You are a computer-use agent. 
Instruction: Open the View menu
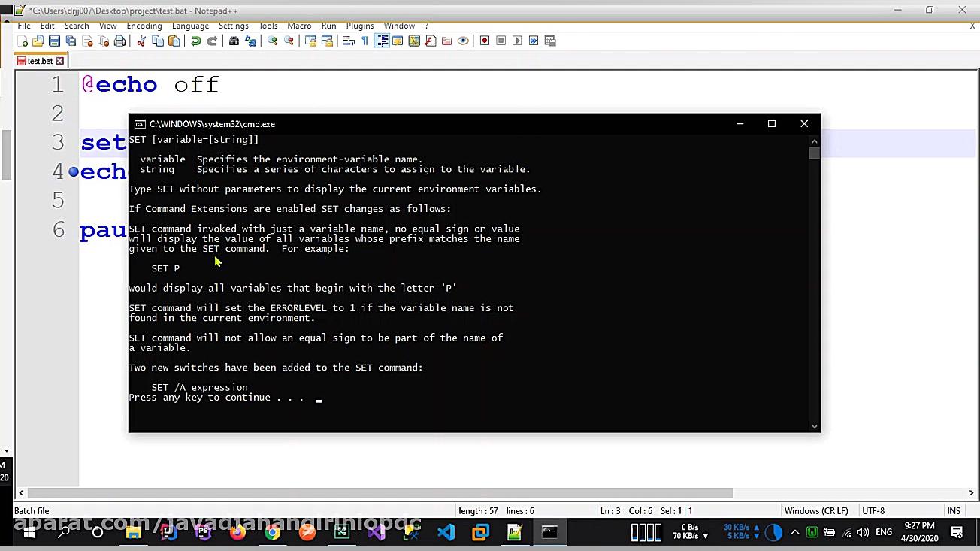(x=107, y=26)
